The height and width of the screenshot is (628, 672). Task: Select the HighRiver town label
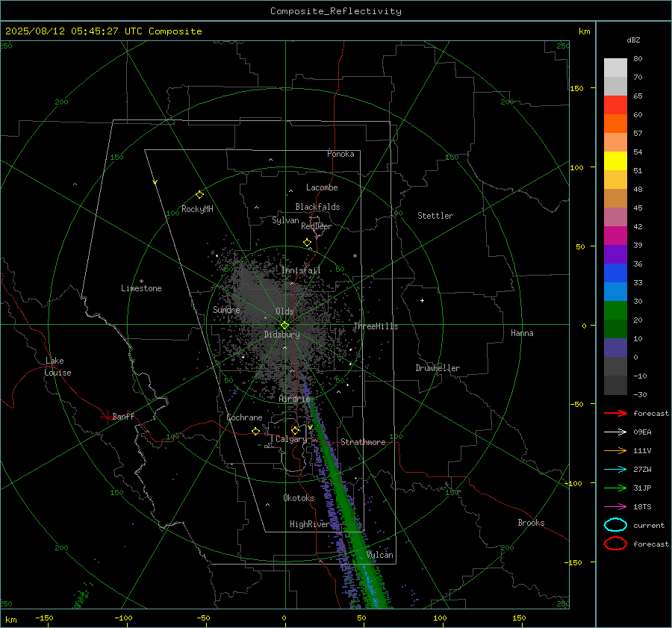pos(309,524)
